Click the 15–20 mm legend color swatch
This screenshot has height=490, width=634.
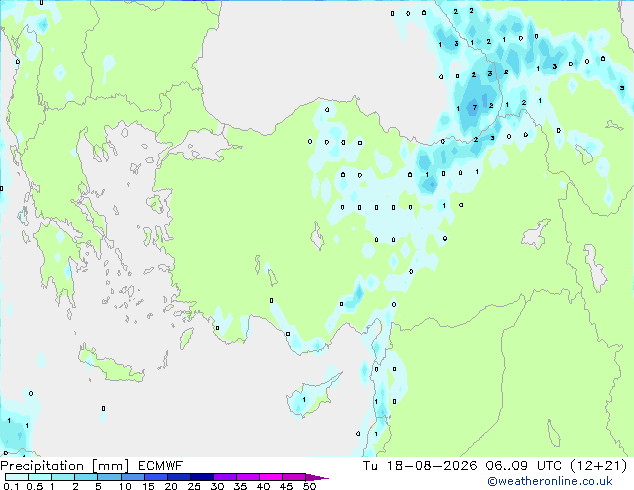(156, 477)
